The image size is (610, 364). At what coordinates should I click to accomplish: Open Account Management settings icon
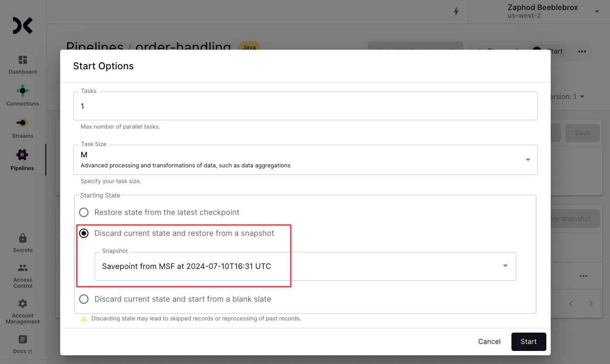[x=23, y=304]
